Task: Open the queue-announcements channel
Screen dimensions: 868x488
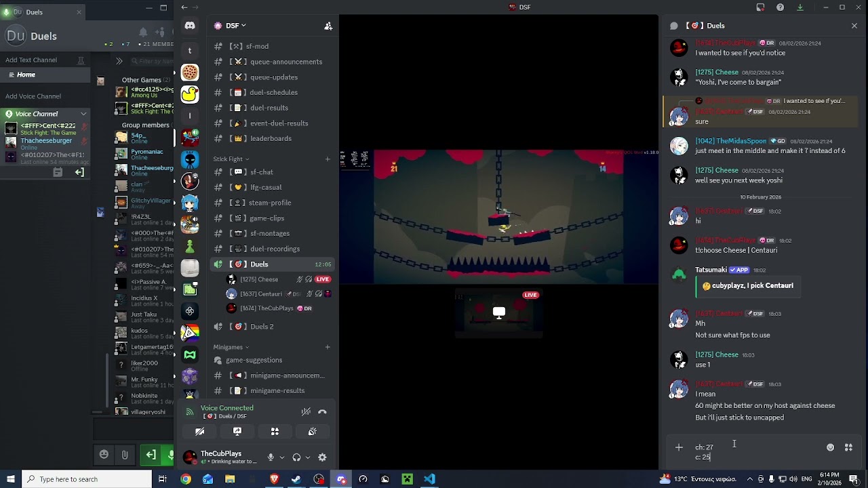Action: click(272, 62)
